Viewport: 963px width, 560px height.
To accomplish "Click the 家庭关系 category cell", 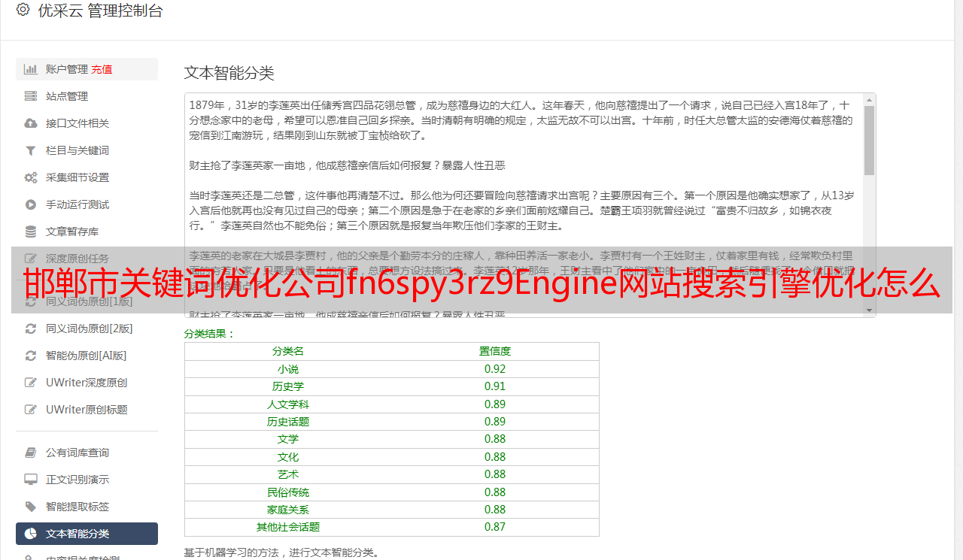I will pos(288,510).
